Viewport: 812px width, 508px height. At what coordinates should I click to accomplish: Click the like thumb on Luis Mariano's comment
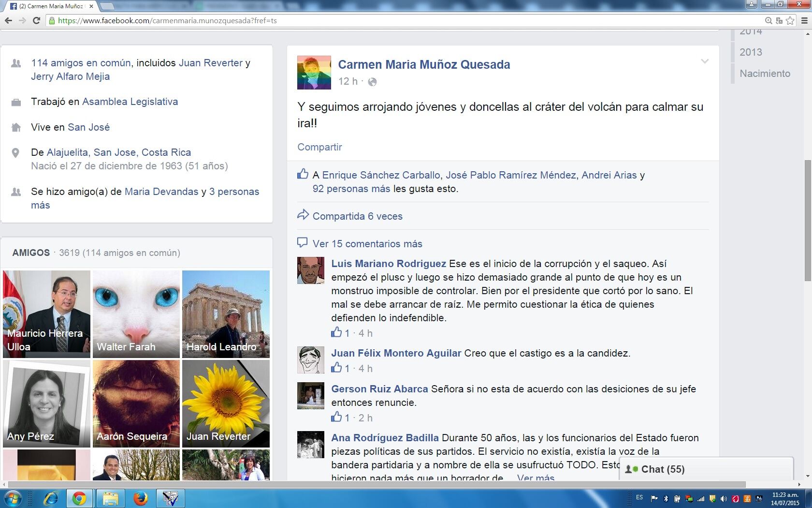(x=336, y=332)
